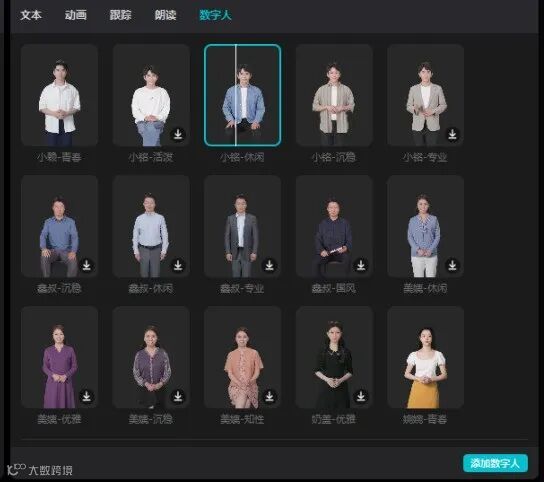Click the label text 美婧-优雅

(x=59, y=419)
